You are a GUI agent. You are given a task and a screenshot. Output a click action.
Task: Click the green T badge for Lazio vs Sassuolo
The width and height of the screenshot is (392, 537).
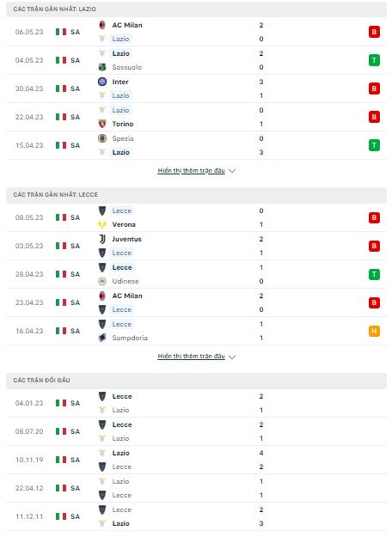374,60
